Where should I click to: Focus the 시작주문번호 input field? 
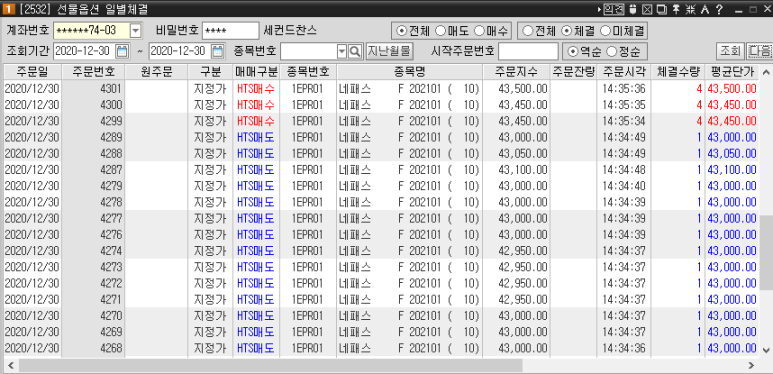coord(528,51)
